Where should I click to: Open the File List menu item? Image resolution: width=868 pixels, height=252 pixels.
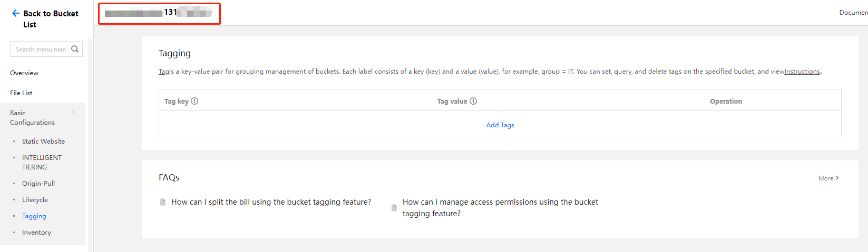(x=21, y=93)
